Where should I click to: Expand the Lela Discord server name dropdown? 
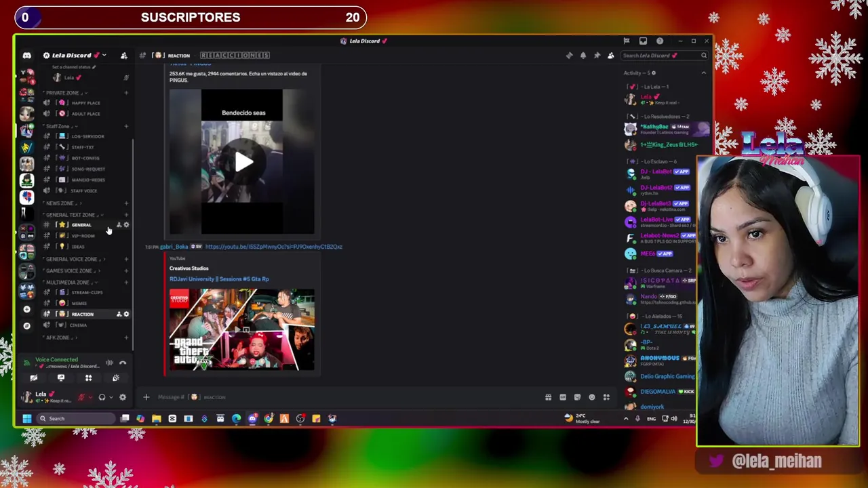coord(75,56)
